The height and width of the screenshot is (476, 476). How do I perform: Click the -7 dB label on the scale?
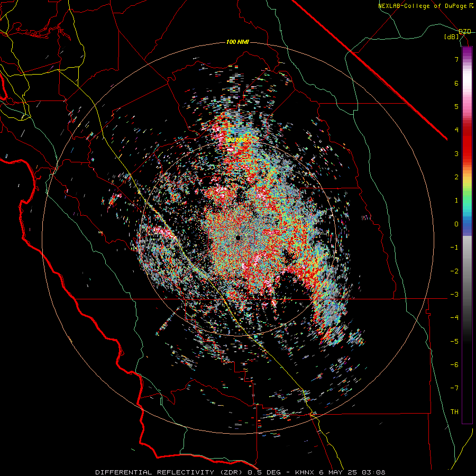click(x=454, y=388)
